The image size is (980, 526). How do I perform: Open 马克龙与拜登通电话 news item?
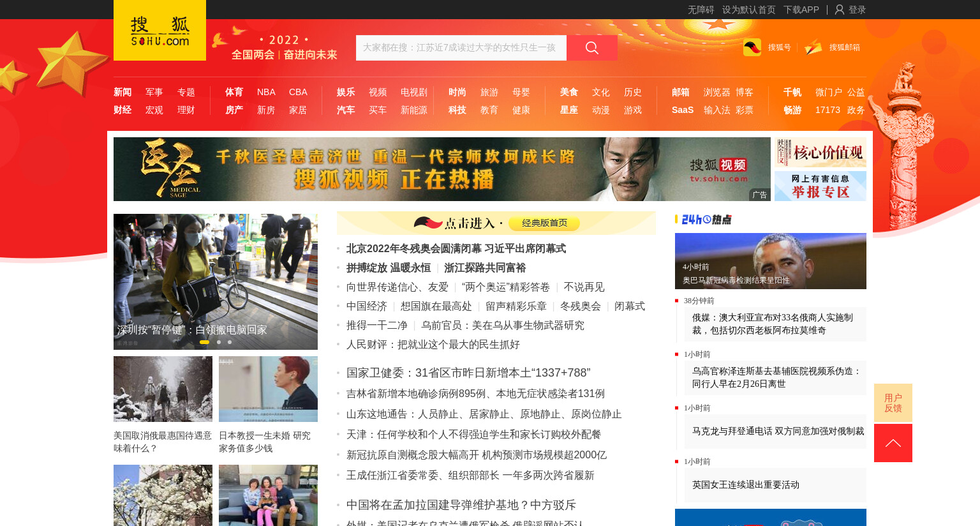pos(778,431)
